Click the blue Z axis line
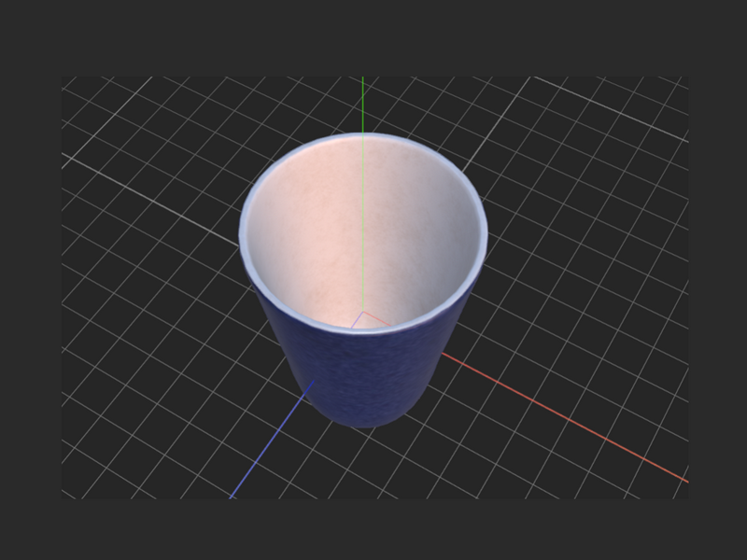747x560 pixels. click(272, 439)
